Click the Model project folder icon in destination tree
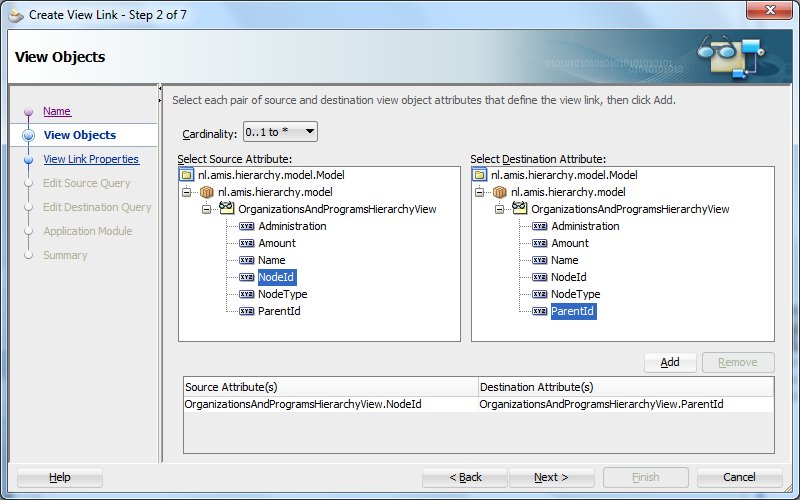800x500 pixels. pos(480,175)
